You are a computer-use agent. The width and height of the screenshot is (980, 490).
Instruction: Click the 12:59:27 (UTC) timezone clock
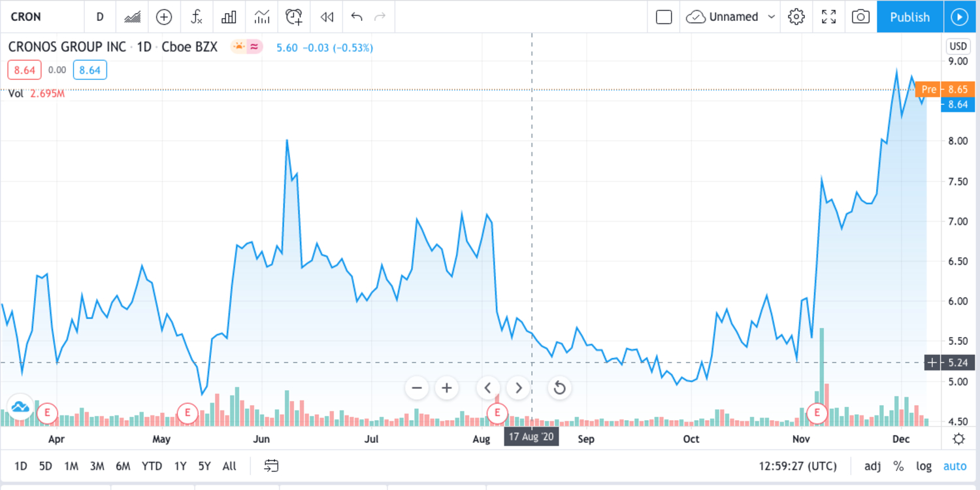click(797, 466)
